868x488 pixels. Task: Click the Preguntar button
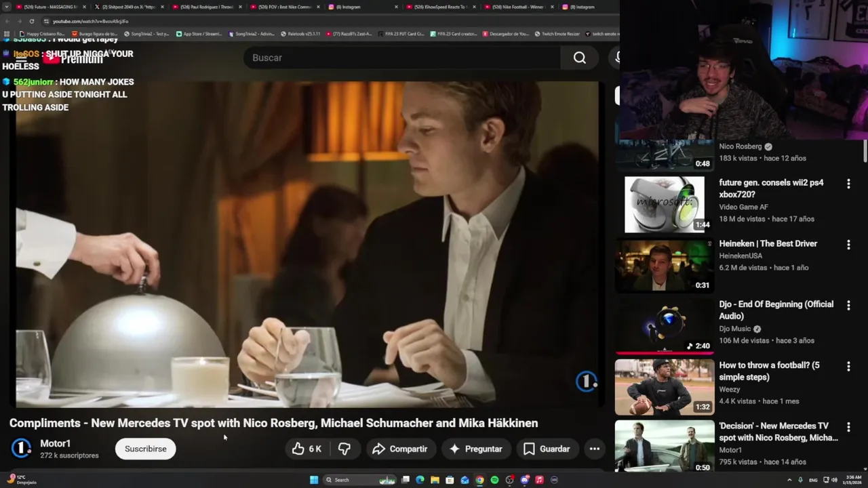point(475,449)
